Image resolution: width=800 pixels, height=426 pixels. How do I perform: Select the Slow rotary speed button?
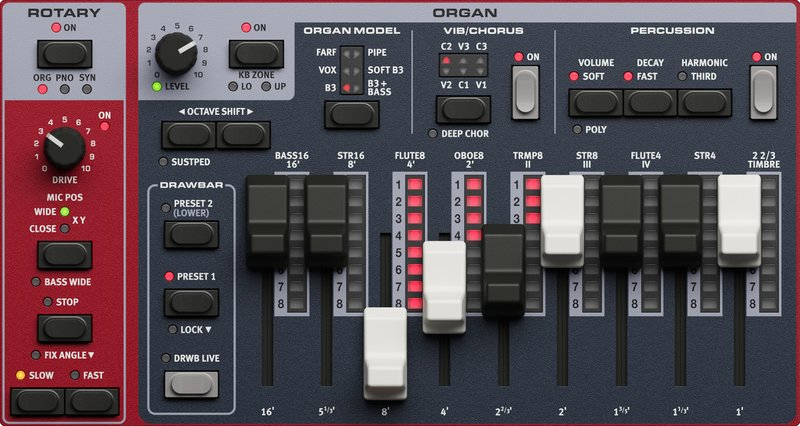37,401
